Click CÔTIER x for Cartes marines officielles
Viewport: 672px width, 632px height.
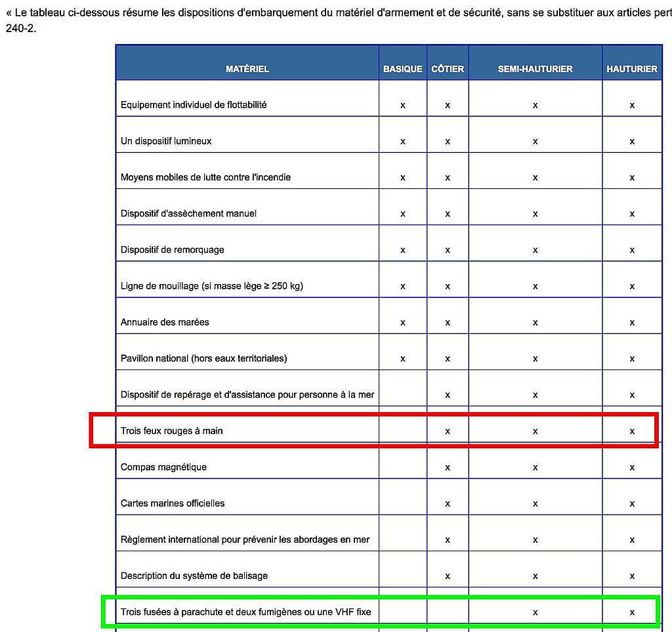(448, 504)
